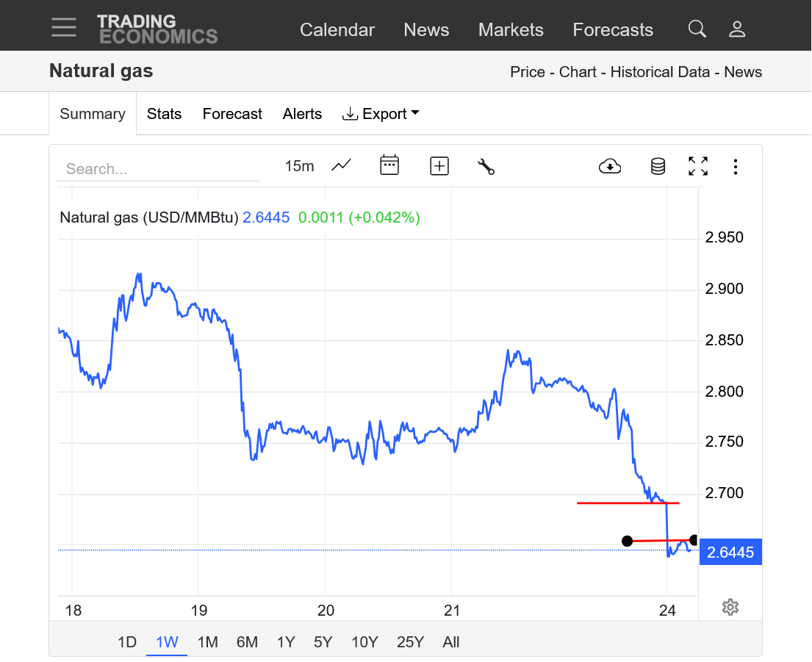Click the plus compare indicator icon
812x662 pixels.
439,166
